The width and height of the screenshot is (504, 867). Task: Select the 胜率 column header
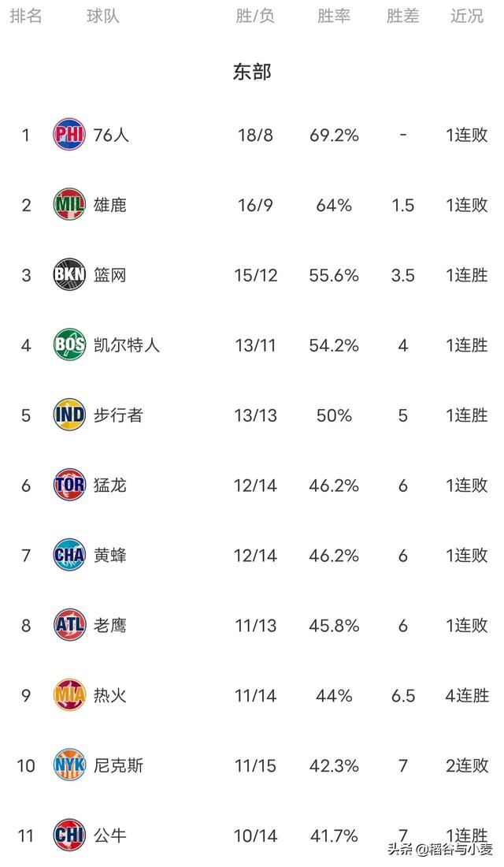pyautogui.click(x=334, y=17)
